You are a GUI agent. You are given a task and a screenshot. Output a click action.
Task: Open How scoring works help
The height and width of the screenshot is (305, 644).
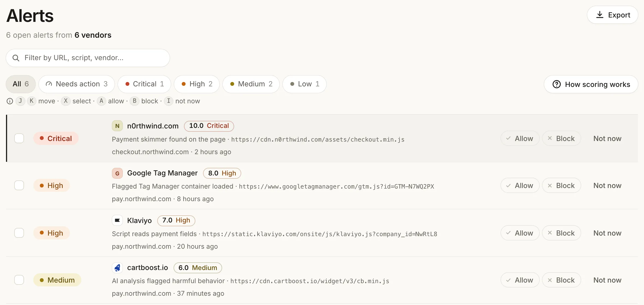(591, 84)
